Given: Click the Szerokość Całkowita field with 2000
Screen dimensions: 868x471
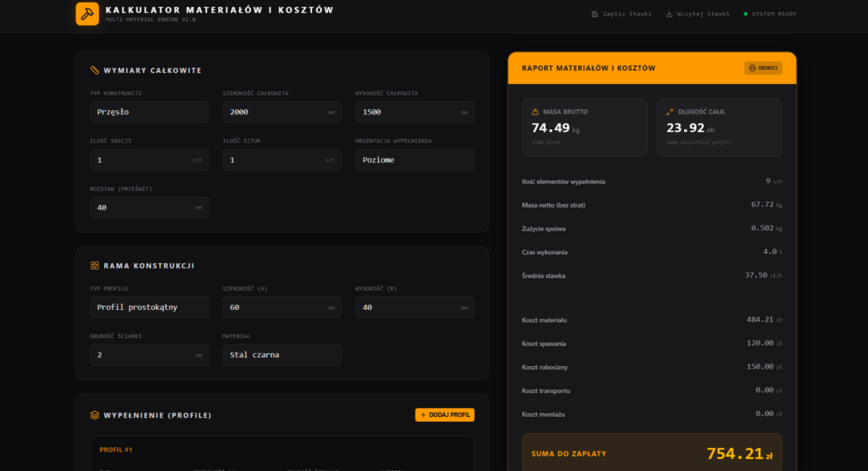Looking at the screenshot, I should [281, 112].
